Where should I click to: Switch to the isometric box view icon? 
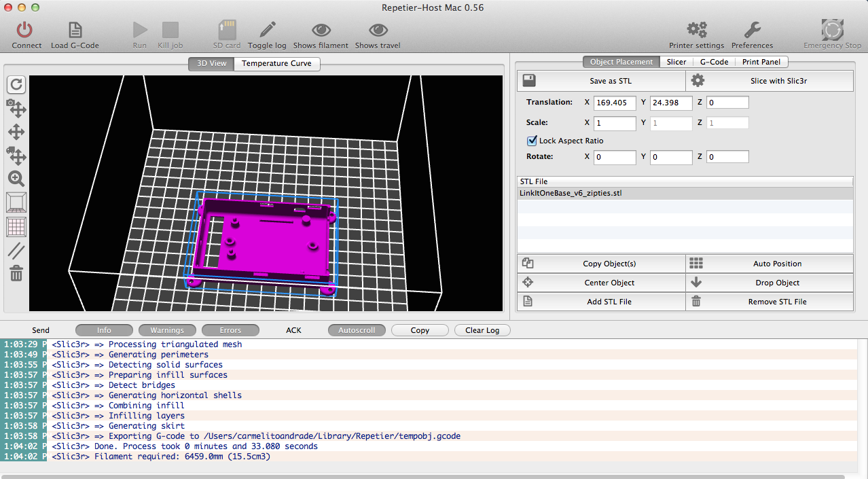tap(16, 202)
